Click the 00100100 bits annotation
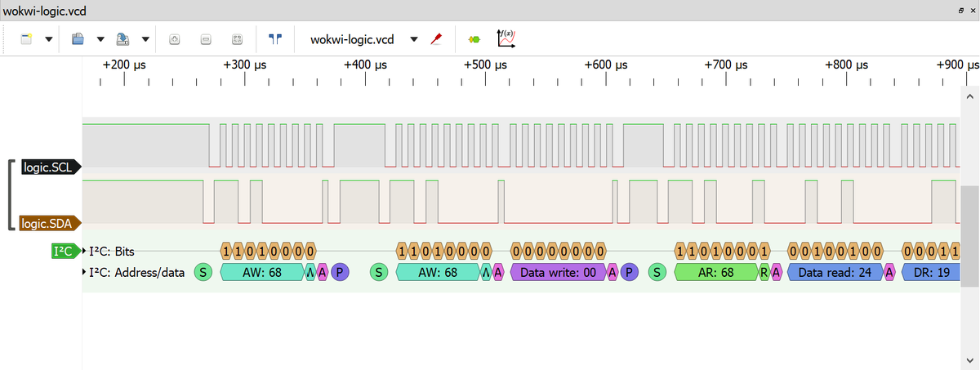The image size is (980, 370). tap(835, 251)
